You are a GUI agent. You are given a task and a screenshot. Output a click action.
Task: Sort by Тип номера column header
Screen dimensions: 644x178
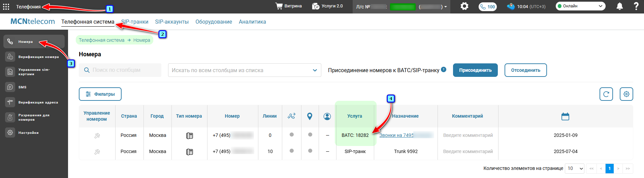[x=189, y=116]
